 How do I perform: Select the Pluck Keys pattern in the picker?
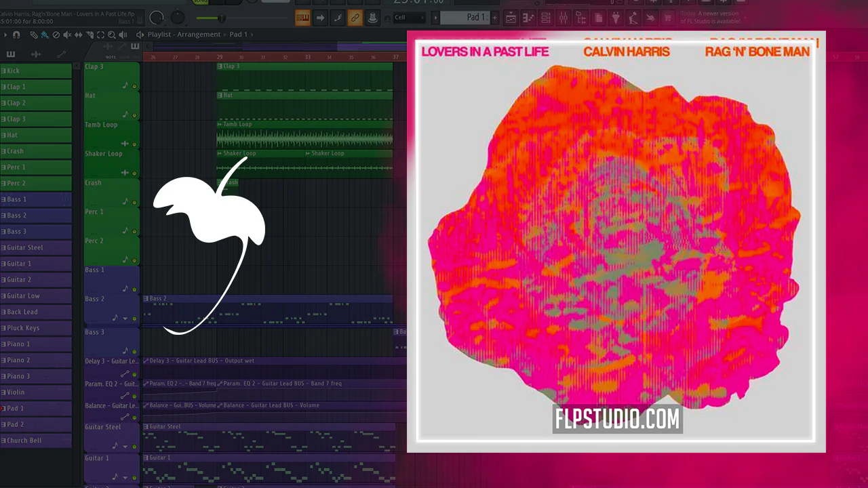36,328
